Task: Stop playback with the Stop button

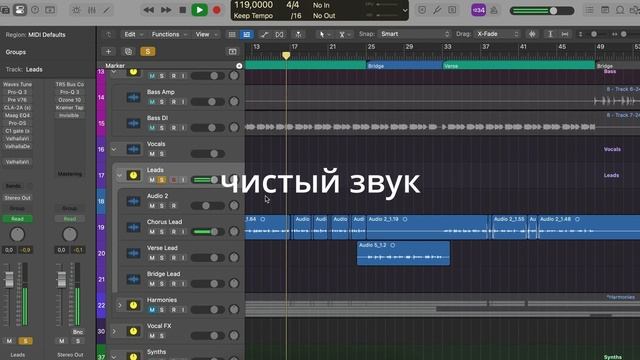Action: point(183,10)
